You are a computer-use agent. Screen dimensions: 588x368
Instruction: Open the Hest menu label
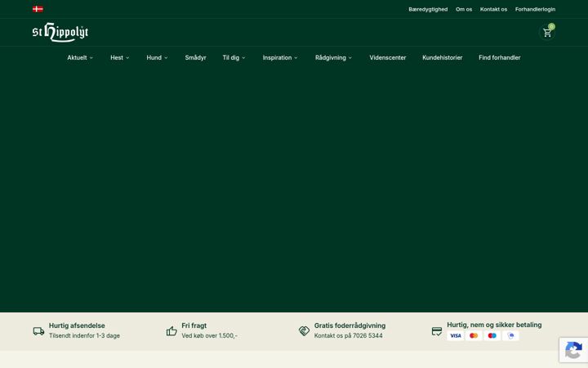tap(117, 57)
